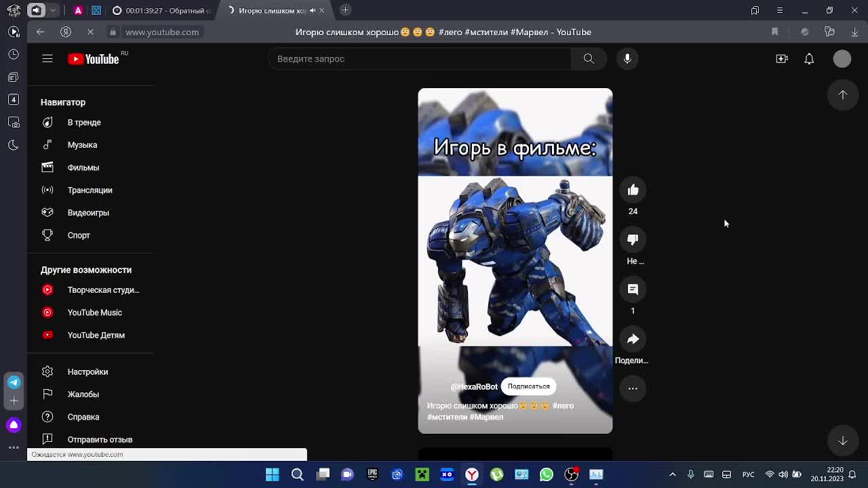Open WhatsApp from the taskbar

547,474
